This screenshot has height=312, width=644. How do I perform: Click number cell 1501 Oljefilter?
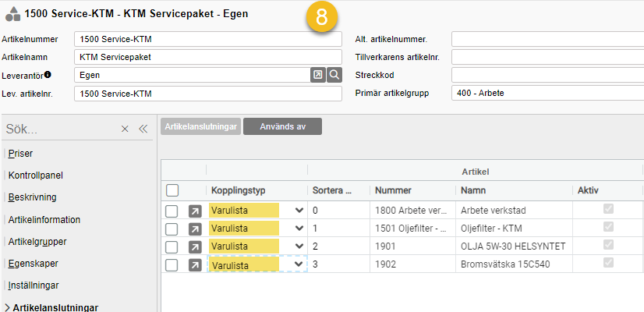412,228
